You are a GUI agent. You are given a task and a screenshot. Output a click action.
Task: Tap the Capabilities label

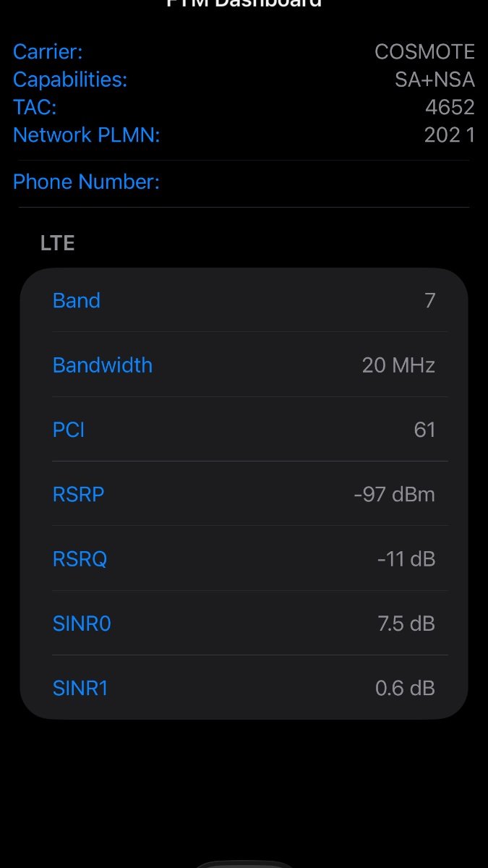(70, 80)
